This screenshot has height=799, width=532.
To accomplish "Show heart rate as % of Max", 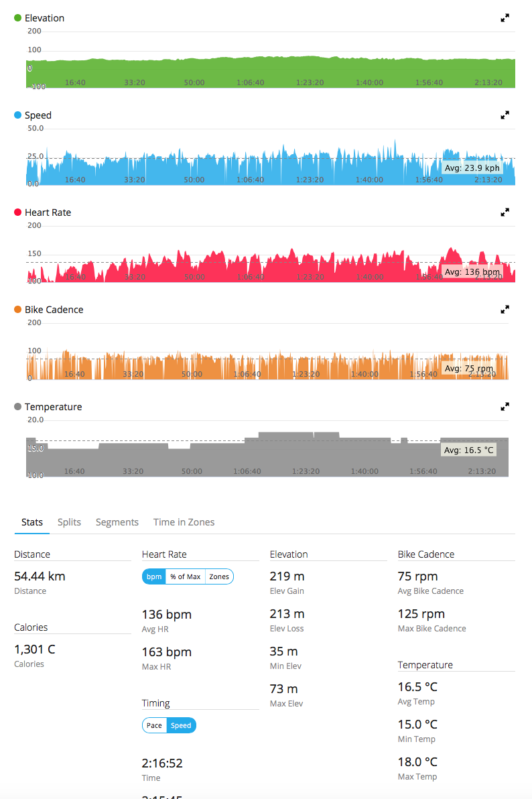I will (x=185, y=576).
